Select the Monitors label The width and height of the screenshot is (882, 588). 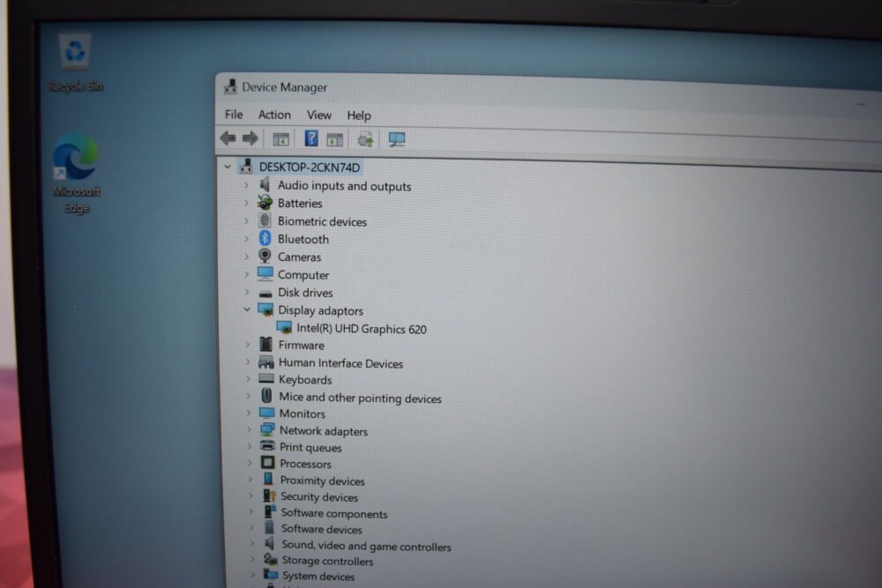pos(302,413)
